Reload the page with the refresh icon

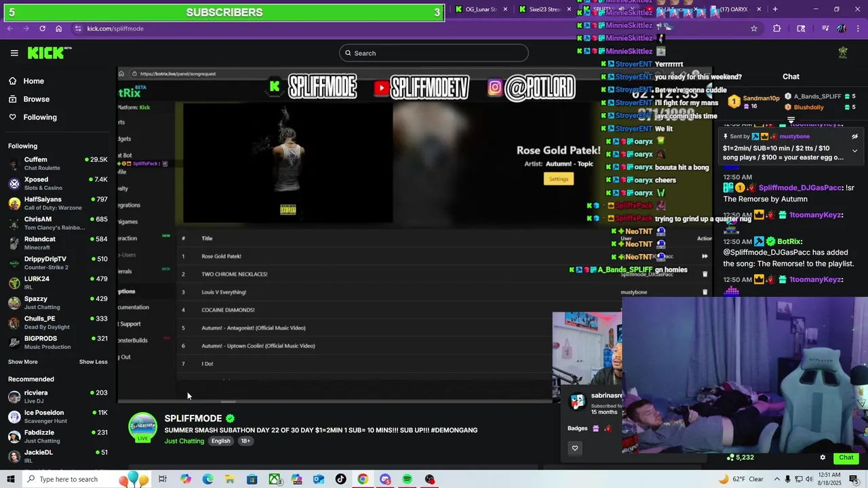tap(42, 28)
